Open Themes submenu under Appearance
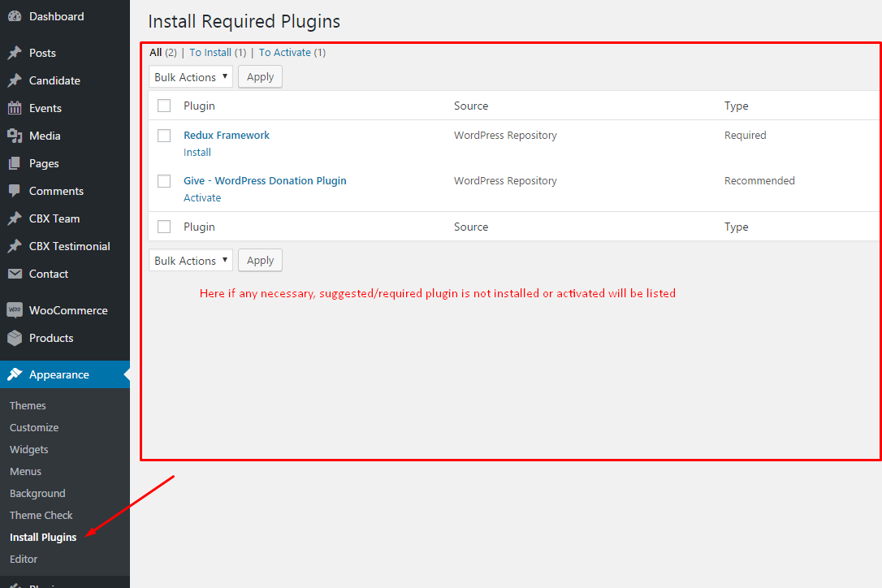 28,406
